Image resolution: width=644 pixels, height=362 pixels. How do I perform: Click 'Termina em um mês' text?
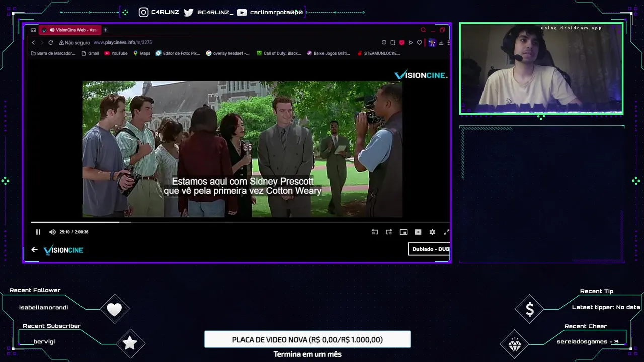tap(307, 354)
